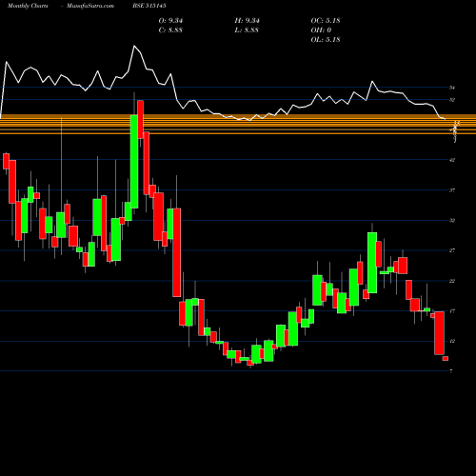Click the 32 price axis label
The height and width of the screenshot is (476, 476).
point(452,220)
